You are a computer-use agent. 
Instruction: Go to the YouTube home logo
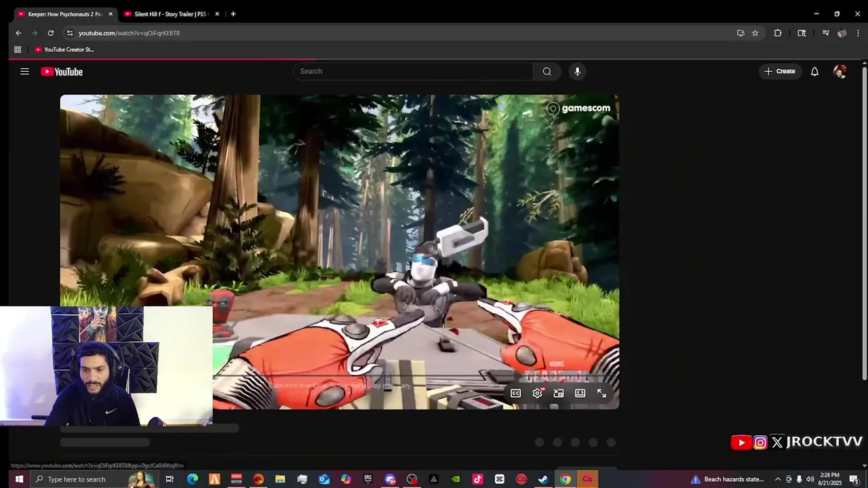(62, 72)
